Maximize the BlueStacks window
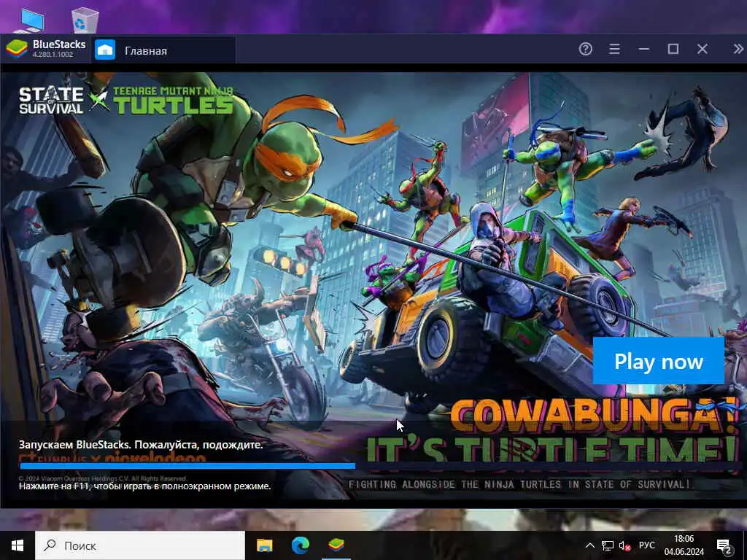Image resolution: width=747 pixels, height=560 pixels. click(673, 49)
